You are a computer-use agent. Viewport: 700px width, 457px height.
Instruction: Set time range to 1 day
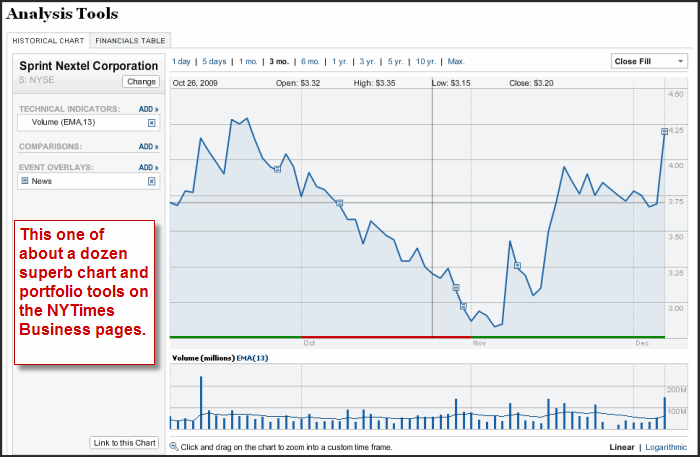[181, 62]
